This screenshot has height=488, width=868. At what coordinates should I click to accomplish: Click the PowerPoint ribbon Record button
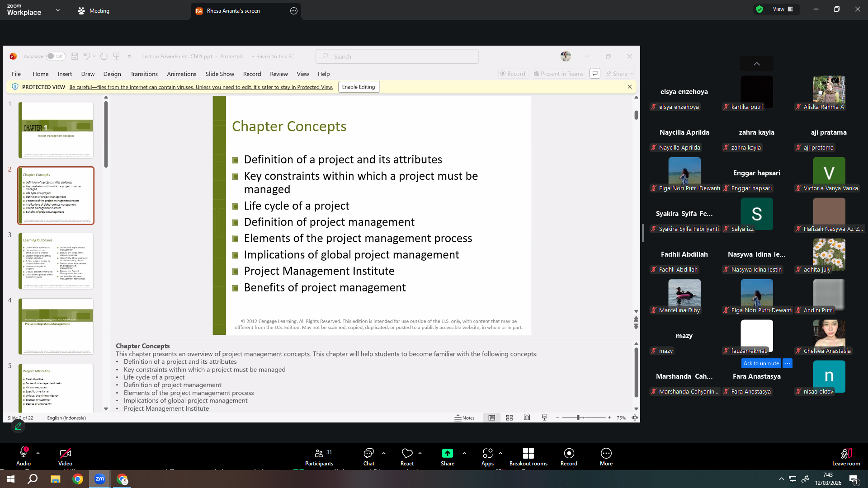tap(513, 73)
